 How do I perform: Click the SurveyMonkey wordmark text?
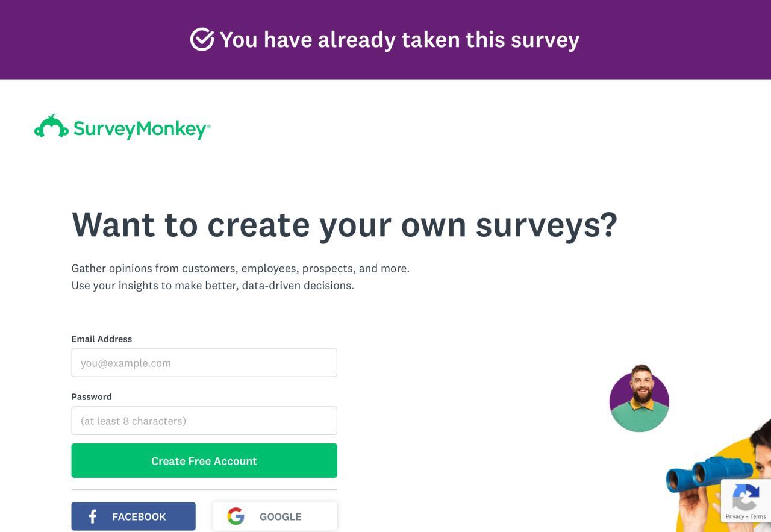click(x=142, y=129)
